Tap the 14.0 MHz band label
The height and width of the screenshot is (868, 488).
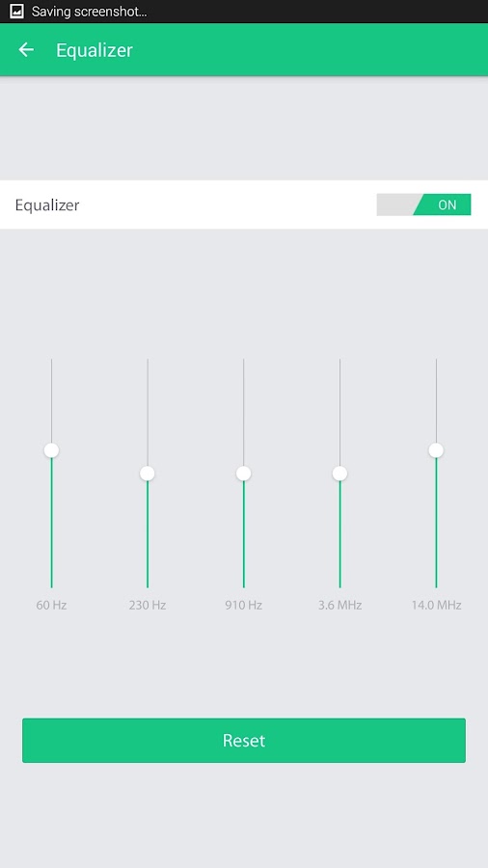436,605
